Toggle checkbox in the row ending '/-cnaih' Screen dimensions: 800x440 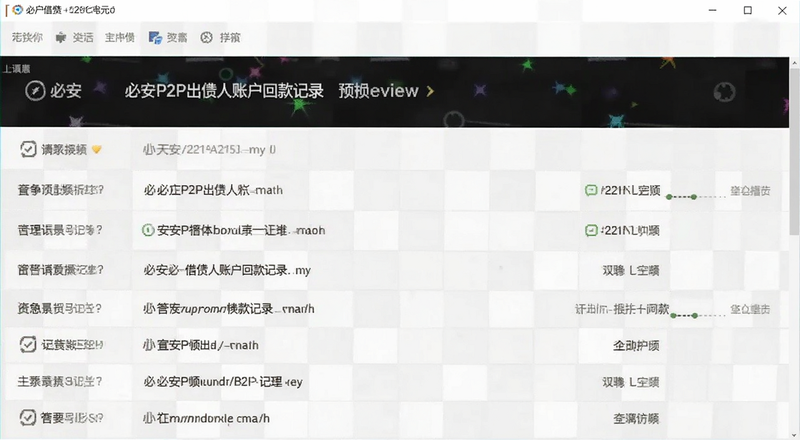click(28, 345)
